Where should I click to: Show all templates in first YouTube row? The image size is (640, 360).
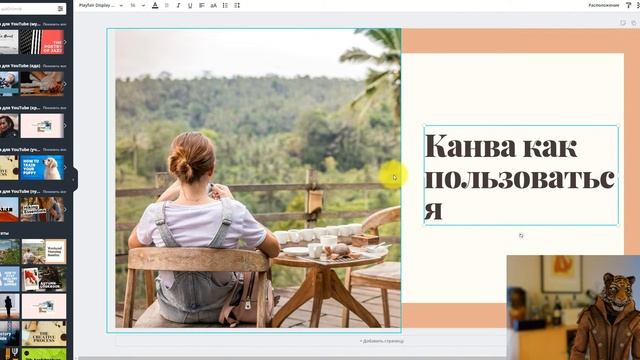point(54,24)
